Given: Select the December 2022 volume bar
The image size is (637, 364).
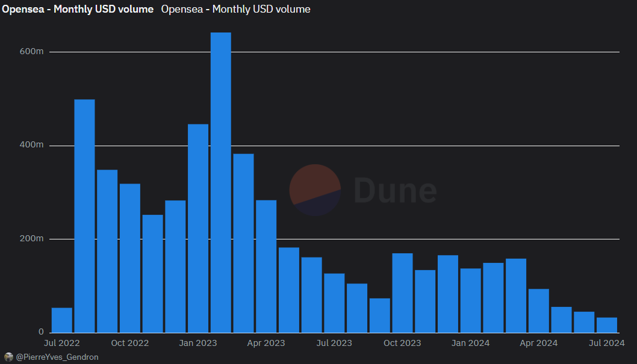Looking at the screenshot, I should 175,267.
